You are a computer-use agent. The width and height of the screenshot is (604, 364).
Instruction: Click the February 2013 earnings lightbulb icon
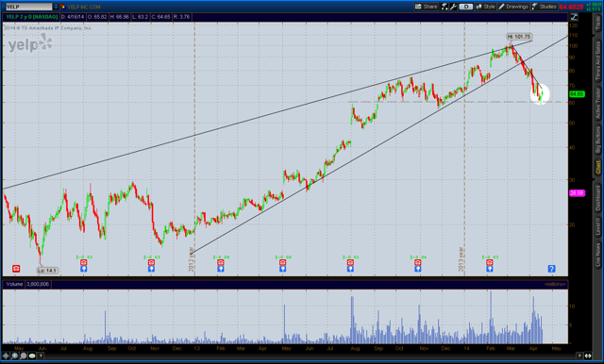pos(220,269)
